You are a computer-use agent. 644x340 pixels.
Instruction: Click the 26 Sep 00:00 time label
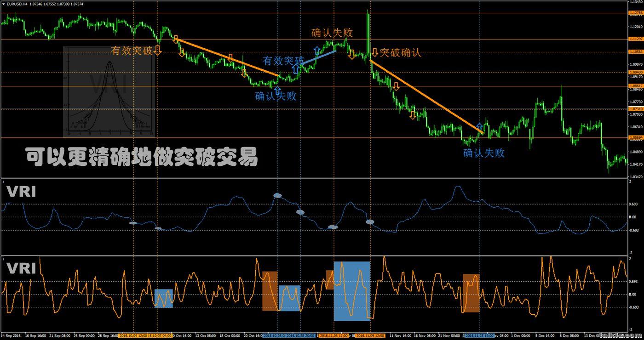click(x=84, y=336)
